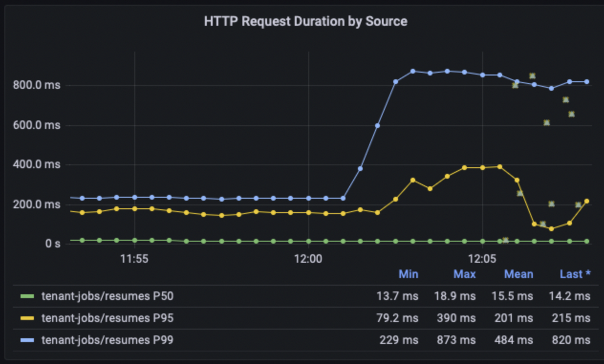
Task: Click the P99 Max value 873 ms
Action: pos(454,341)
